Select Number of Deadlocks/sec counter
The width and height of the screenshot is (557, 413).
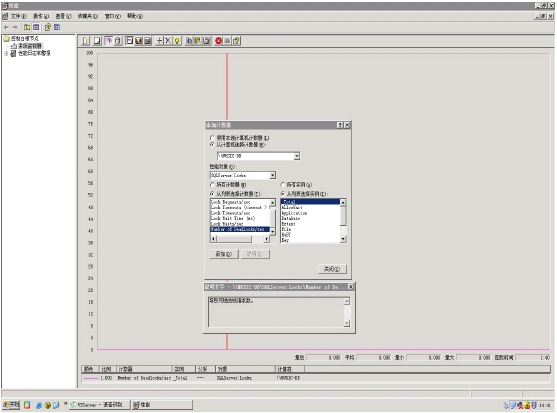click(239, 229)
